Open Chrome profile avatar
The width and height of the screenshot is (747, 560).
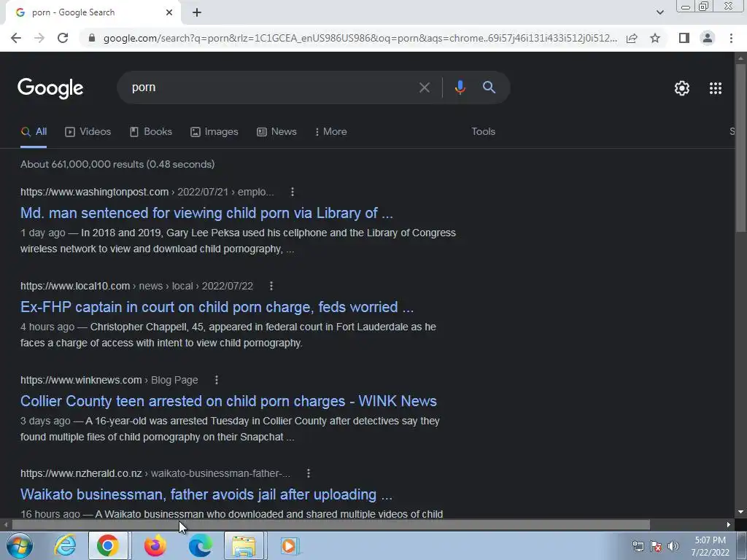(x=708, y=38)
